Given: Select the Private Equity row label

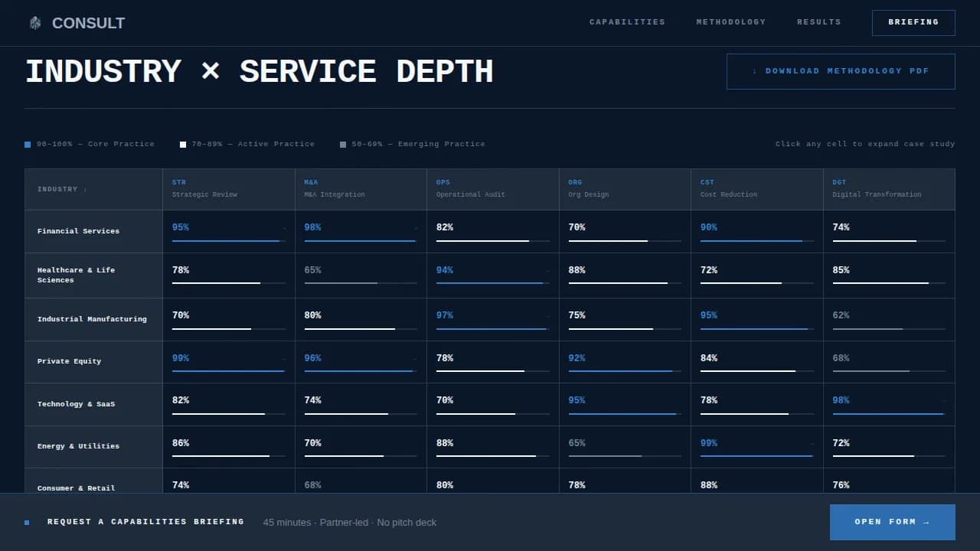Looking at the screenshot, I should pos(93,362).
